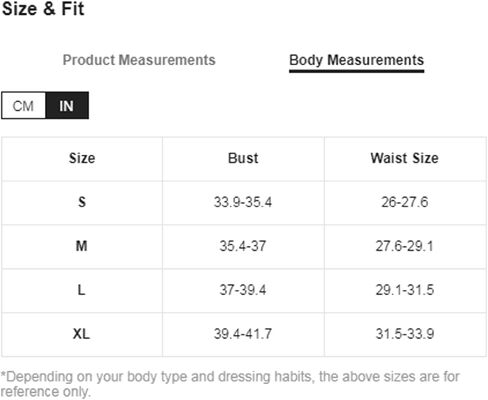
Task: Select the S size row label
Action: click(x=82, y=202)
